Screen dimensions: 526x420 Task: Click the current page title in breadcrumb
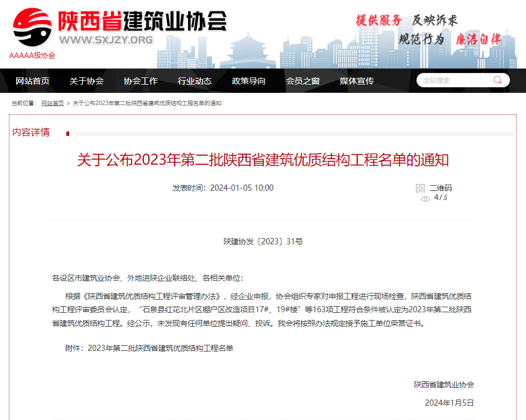click(x=147, y=103)
